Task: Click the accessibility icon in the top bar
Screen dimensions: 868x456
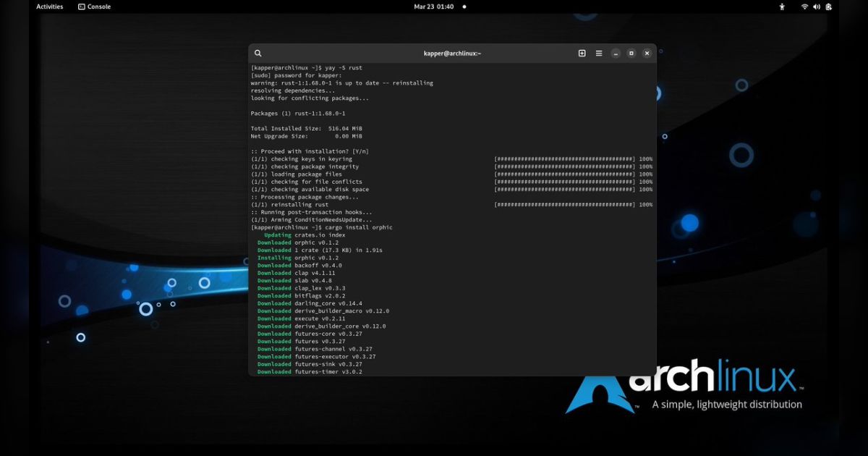Action: click(x=782, y=7)
